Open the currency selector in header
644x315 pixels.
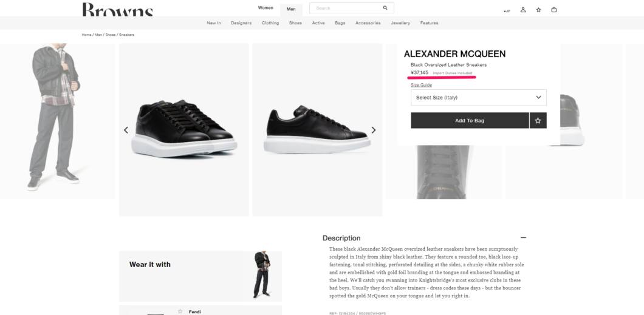click(507, 10)
